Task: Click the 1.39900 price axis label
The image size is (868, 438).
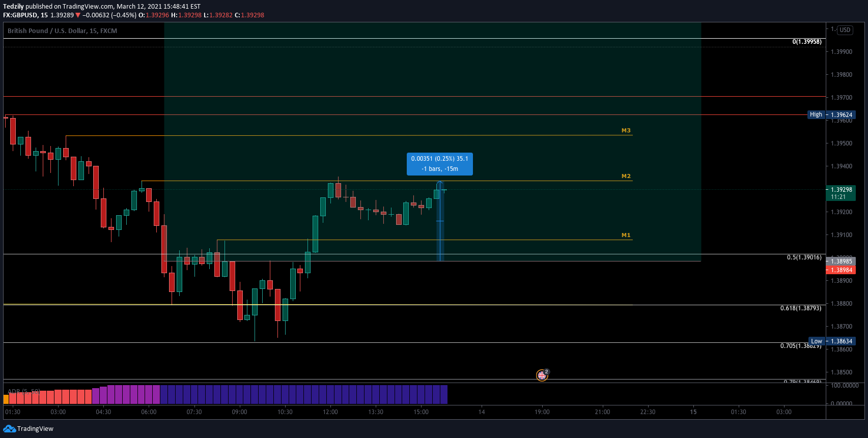Action: (x=842, y=52)
